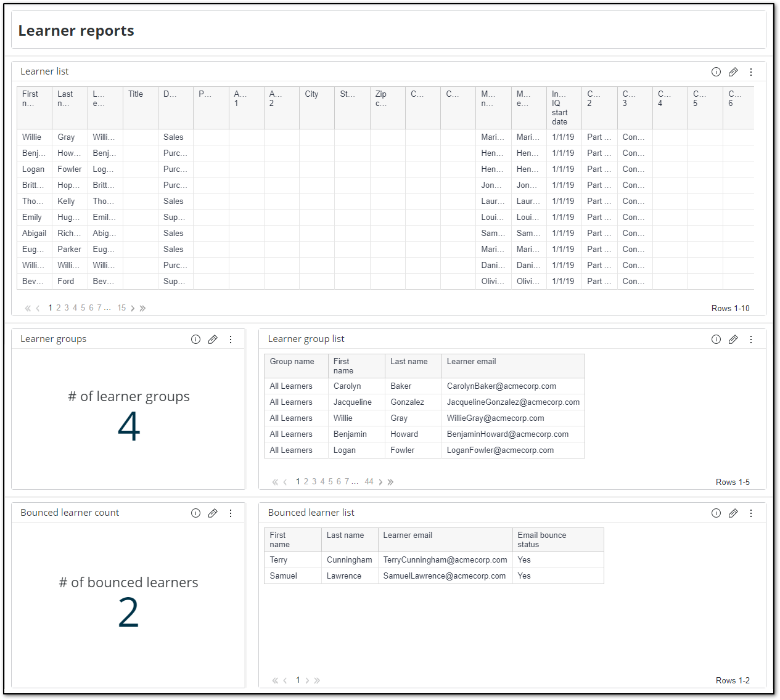
Task: Return to first page of Learner group list
Action: pos(274,481)
